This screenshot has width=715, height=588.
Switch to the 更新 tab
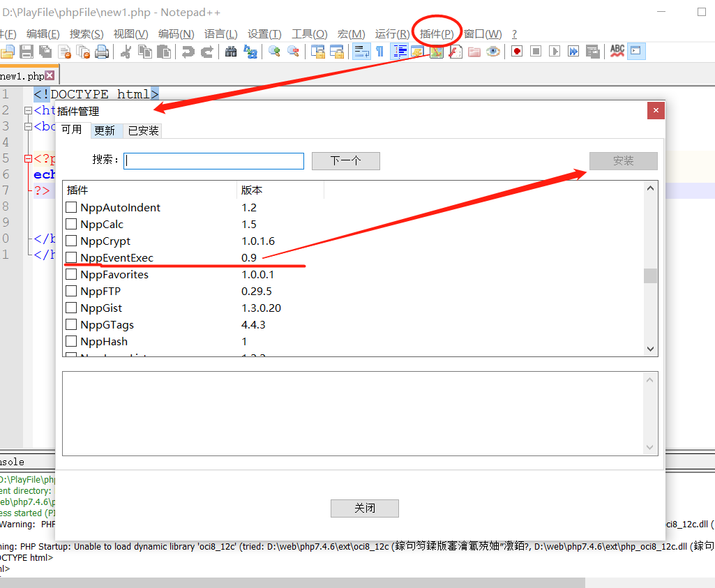[106, 131]
